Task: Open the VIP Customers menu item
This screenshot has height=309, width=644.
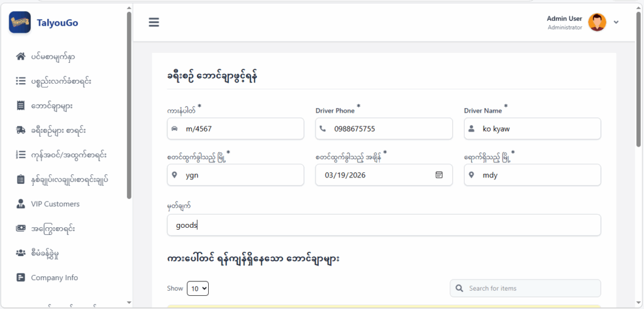Action: tap(55, 204)
